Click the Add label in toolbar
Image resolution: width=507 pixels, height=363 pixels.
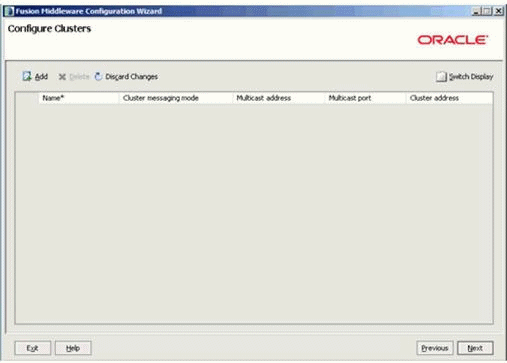41,77
